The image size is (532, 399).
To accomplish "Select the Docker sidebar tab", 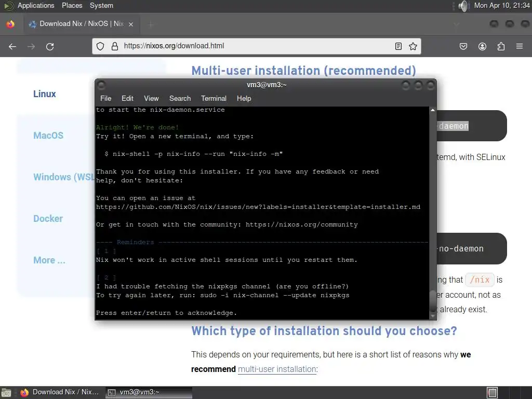I will click(x=48, y=219).
